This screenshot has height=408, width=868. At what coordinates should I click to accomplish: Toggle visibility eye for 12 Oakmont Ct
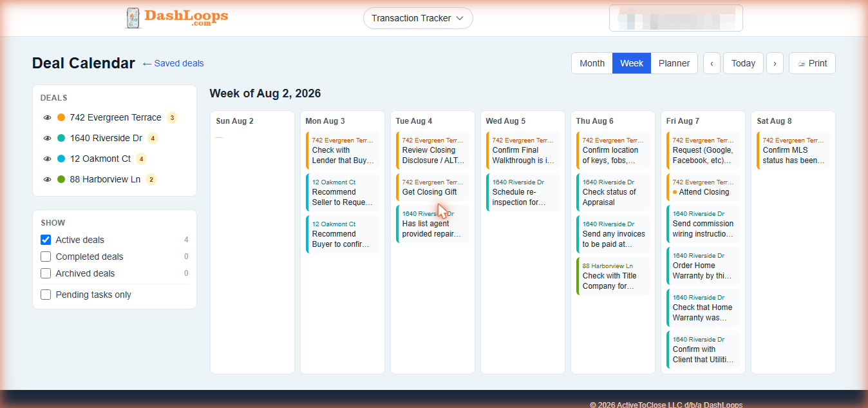(47, 159)
